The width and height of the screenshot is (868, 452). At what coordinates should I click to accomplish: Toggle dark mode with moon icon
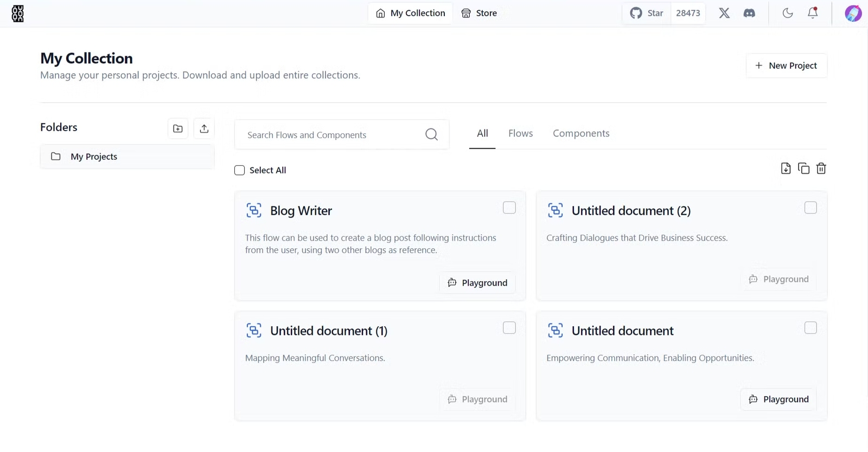pos(788,13)
